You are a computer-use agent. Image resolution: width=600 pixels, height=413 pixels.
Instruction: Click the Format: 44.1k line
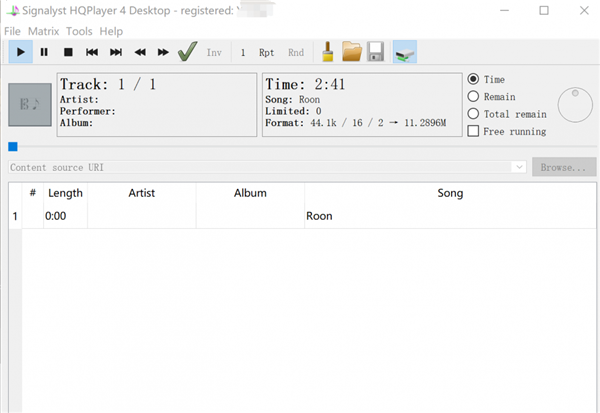[355, 123]
